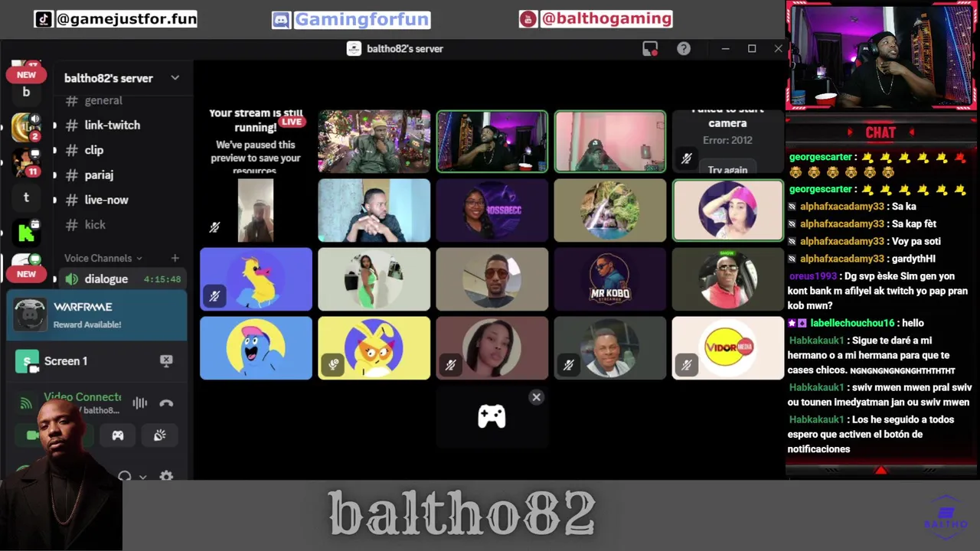This screenshot has height=551, width=980.
Task: Open the 't' server icon in sidebar
Action: click(x=26, y=197)
